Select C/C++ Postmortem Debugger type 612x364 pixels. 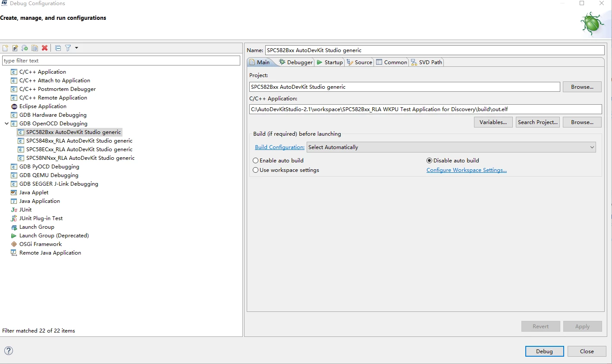[x=57, y=89]
